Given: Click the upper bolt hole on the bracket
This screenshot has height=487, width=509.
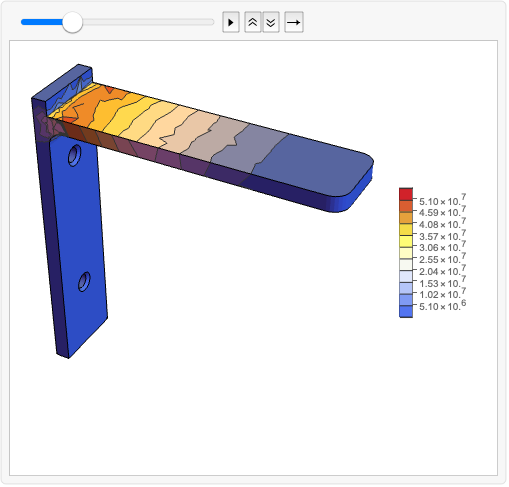Looking at the screenshot, I should tap(74, 155).
